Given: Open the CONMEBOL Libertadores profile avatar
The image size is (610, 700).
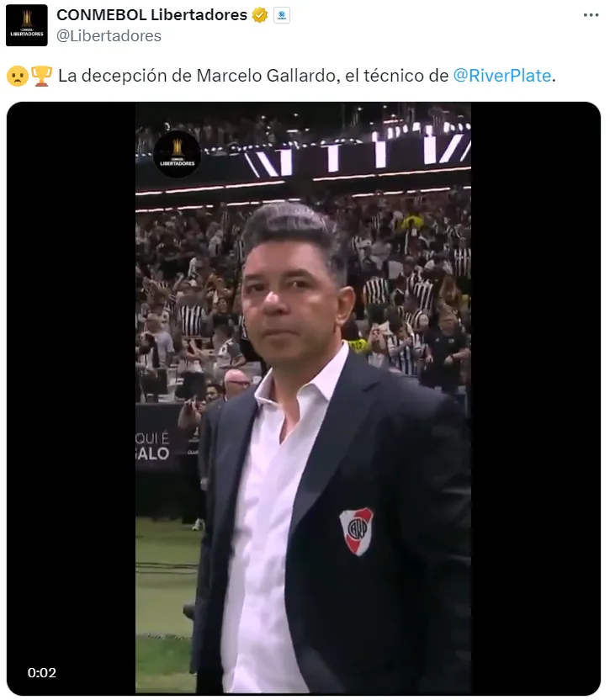Looking at the screenshot, I should tap(27, 25).
